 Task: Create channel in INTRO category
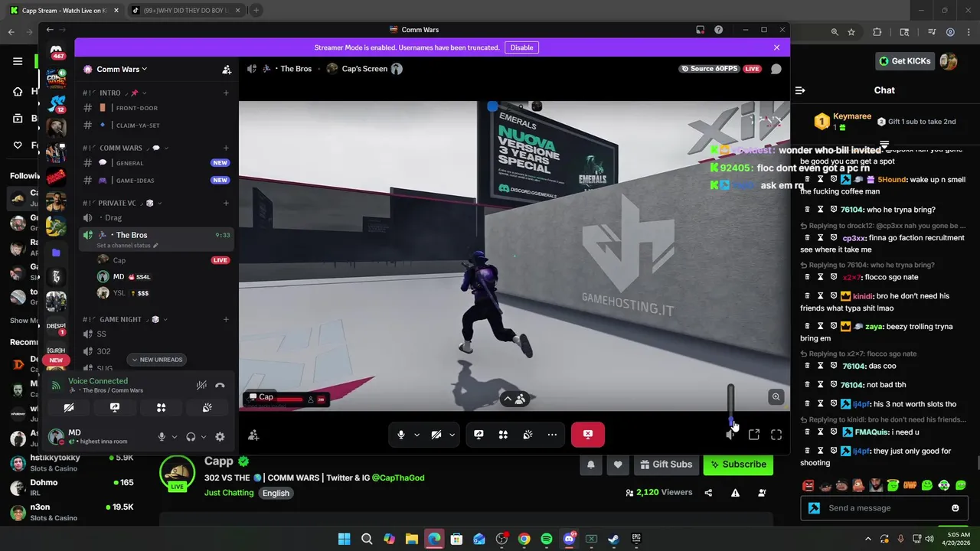click(x=226, y=93)
